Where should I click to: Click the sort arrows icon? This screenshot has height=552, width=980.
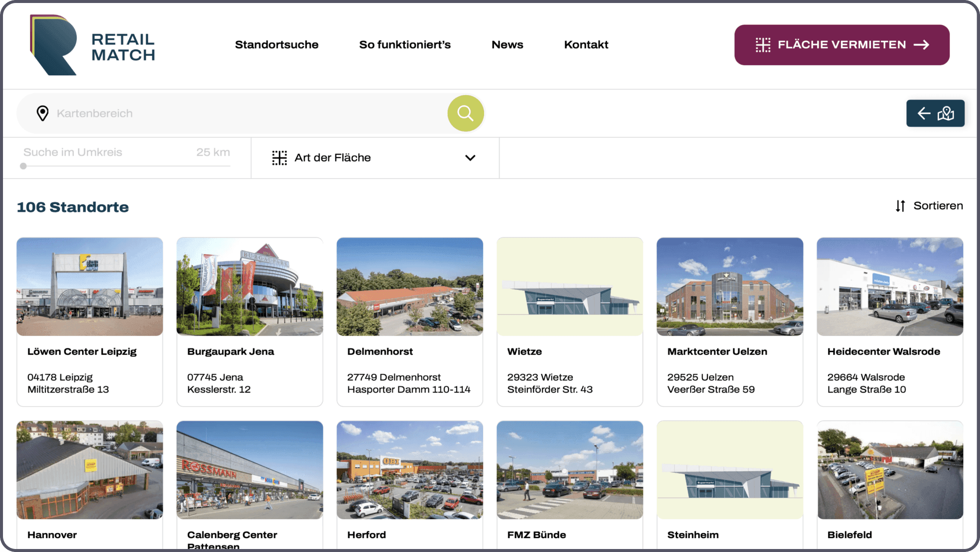click(900, 206)
